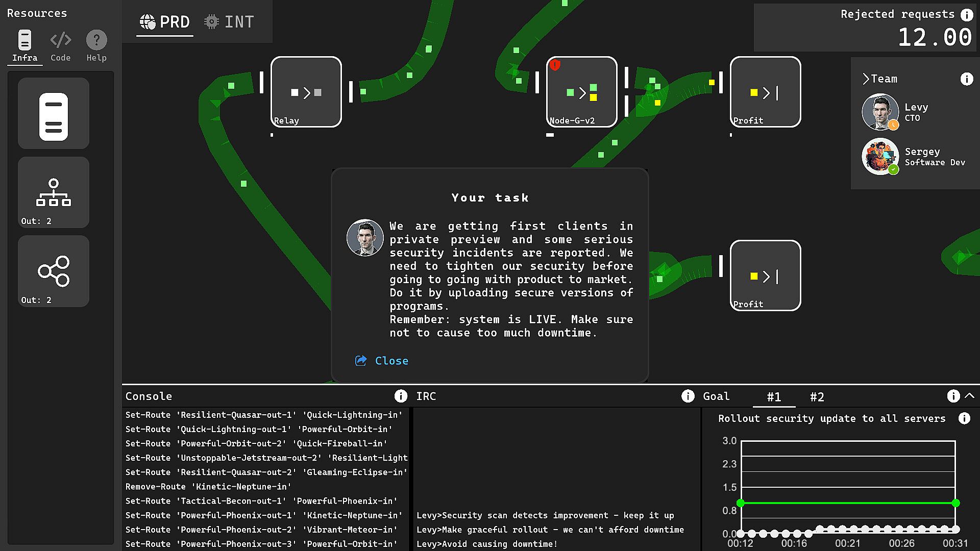
Task: Open the IRC panel info icon
Action: (x=688, y=396)
